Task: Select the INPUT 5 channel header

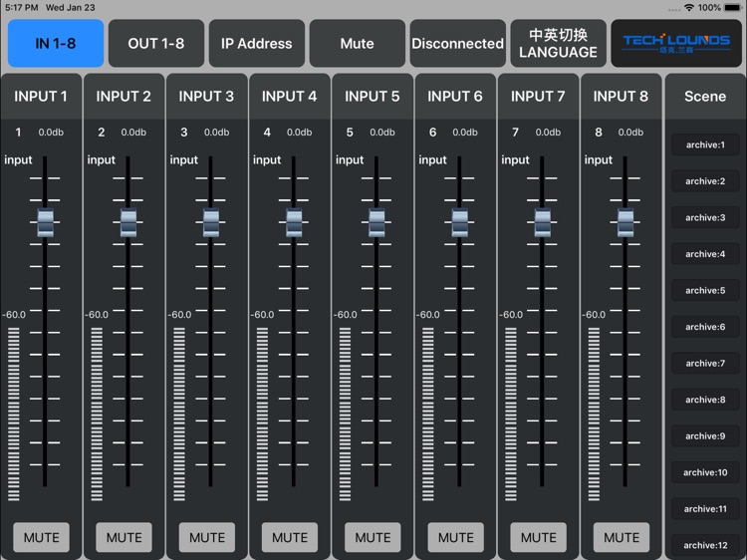Action: (x=373, y=97)
